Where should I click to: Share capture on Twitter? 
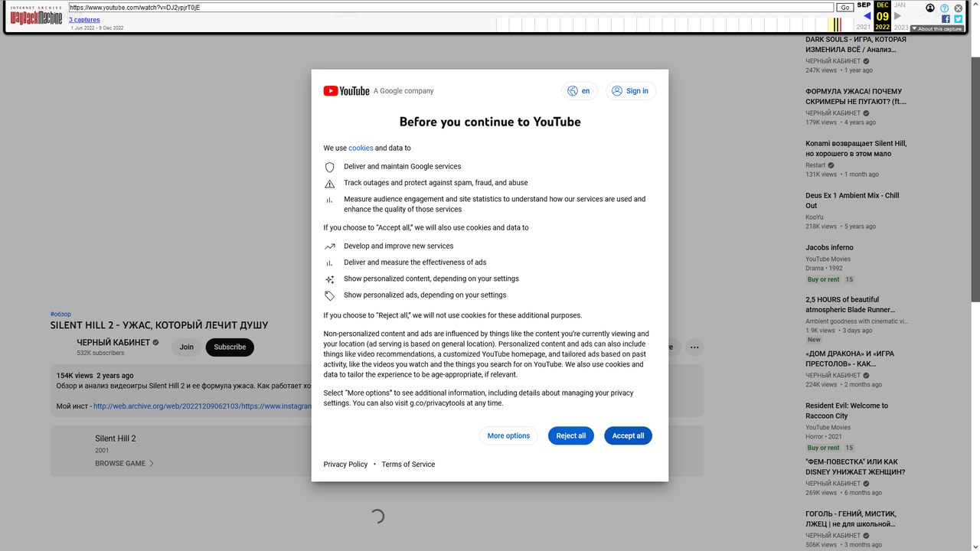(x=958, y=19)
